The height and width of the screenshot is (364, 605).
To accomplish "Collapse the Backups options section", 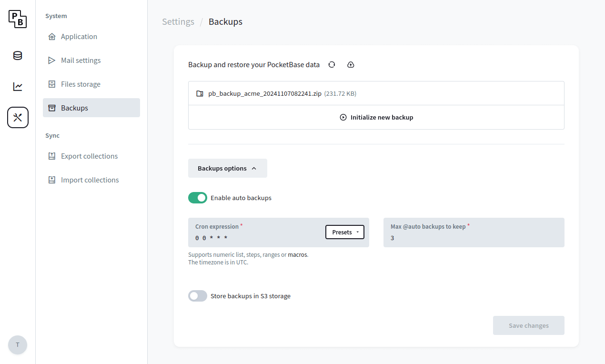I will (227, 168).
